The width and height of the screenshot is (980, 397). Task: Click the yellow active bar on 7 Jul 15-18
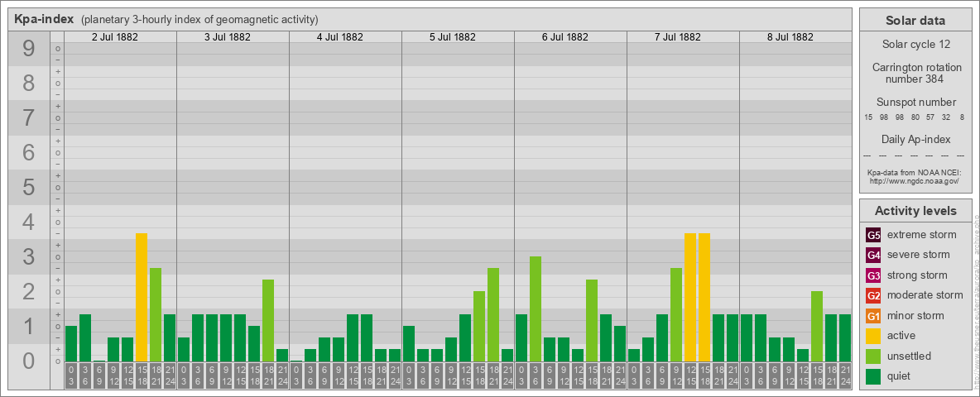coord(704,297)
